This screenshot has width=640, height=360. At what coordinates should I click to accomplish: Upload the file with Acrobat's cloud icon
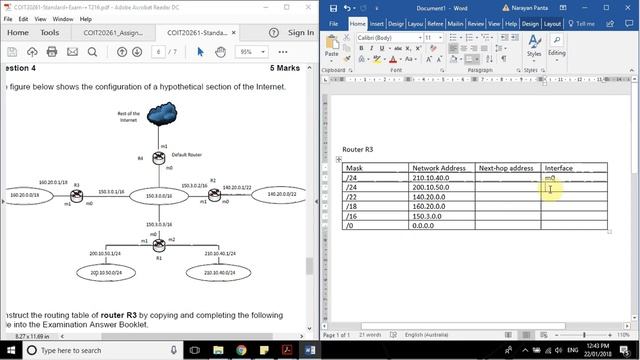(x=32, y=52)
